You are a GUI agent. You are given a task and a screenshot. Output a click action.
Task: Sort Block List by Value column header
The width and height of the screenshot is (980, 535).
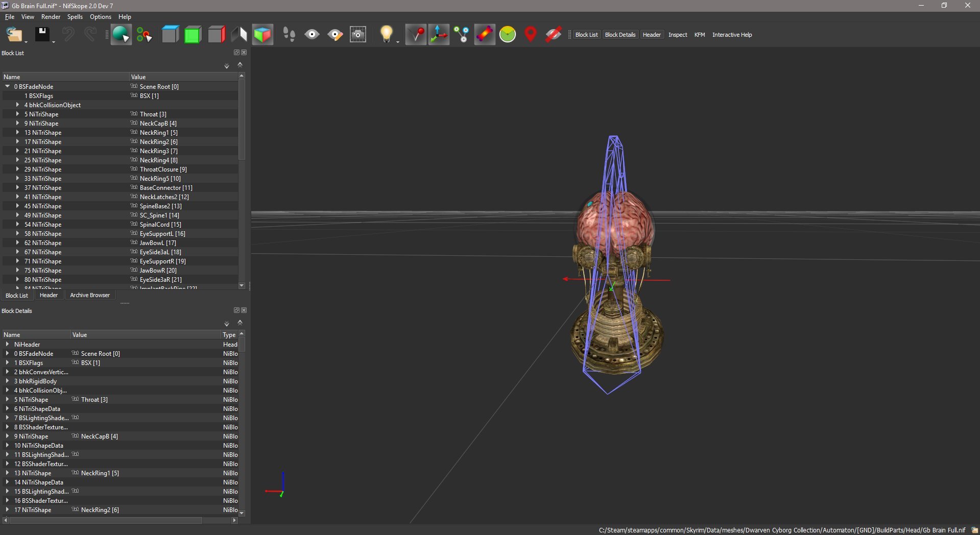(183, 77)
